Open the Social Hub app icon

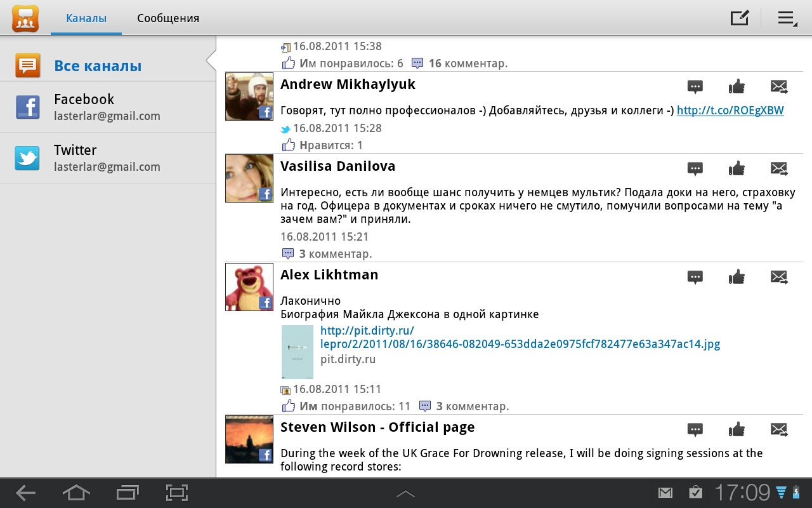coord(25,18)
